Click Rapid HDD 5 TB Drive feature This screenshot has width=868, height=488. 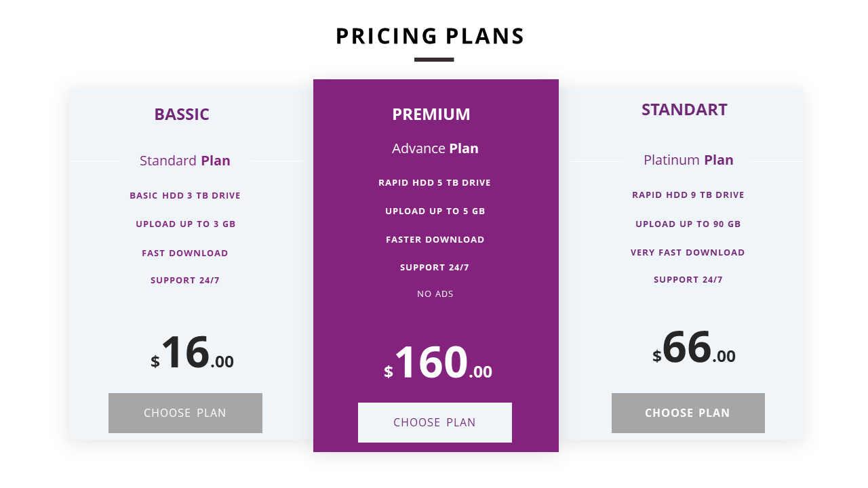(x=435, y=182)
